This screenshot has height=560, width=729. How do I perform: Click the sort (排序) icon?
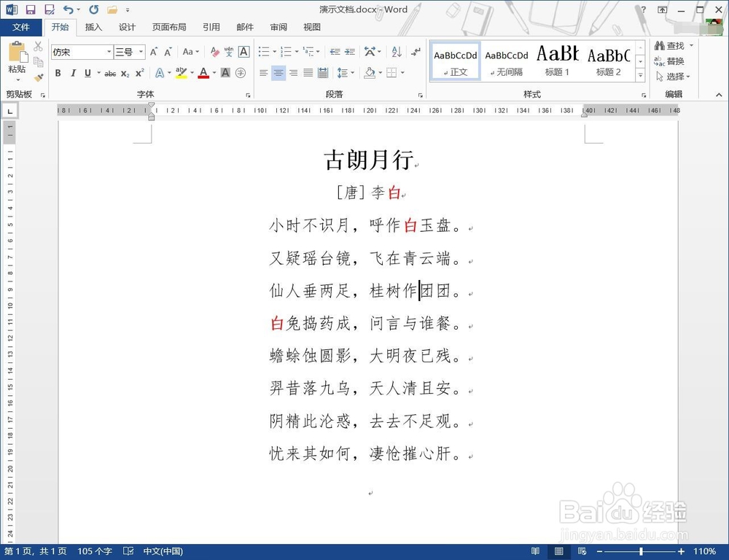click(396, 52)
